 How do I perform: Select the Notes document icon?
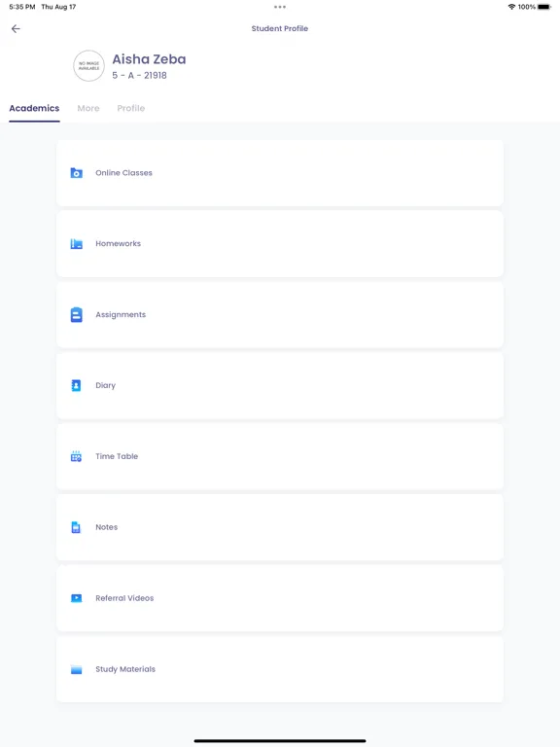(76, 527)
